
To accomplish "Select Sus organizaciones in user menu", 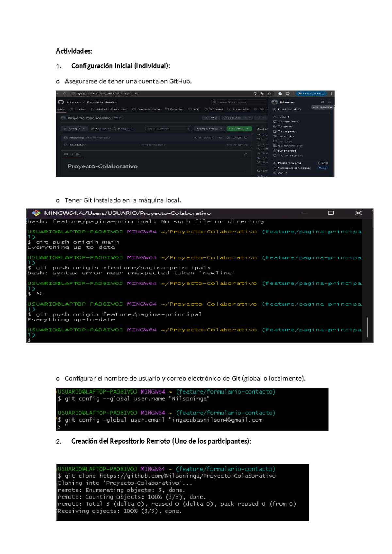I will click(288, 146).
